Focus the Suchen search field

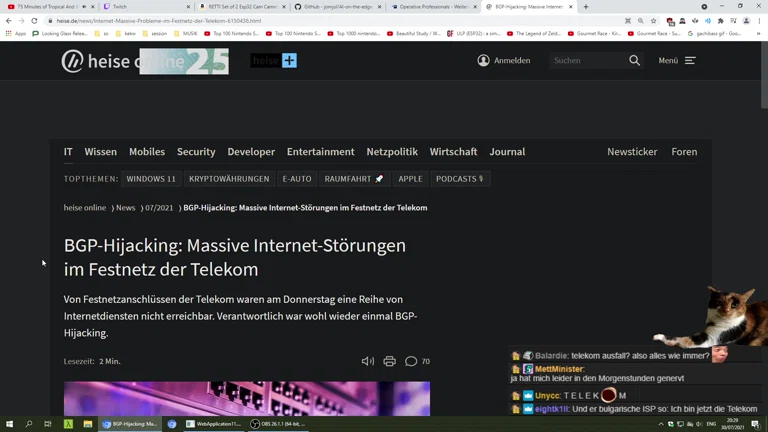(x=588, y=60)
